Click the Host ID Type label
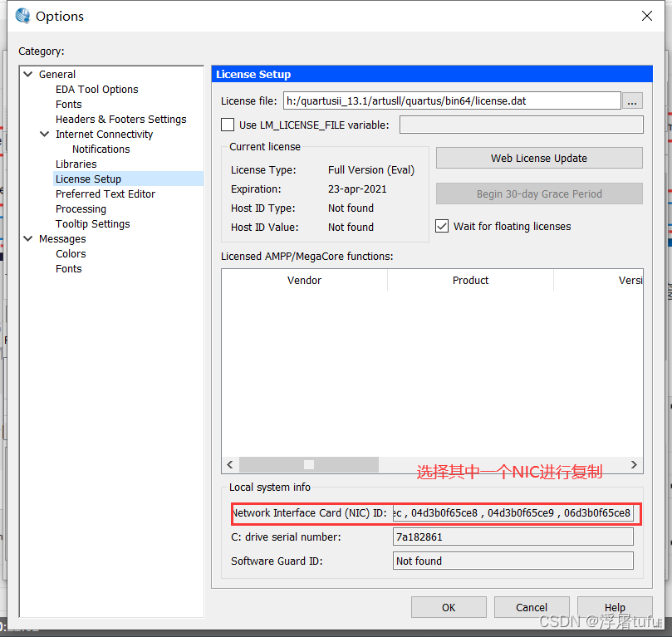The image size is (672, 637). [263, 208]
